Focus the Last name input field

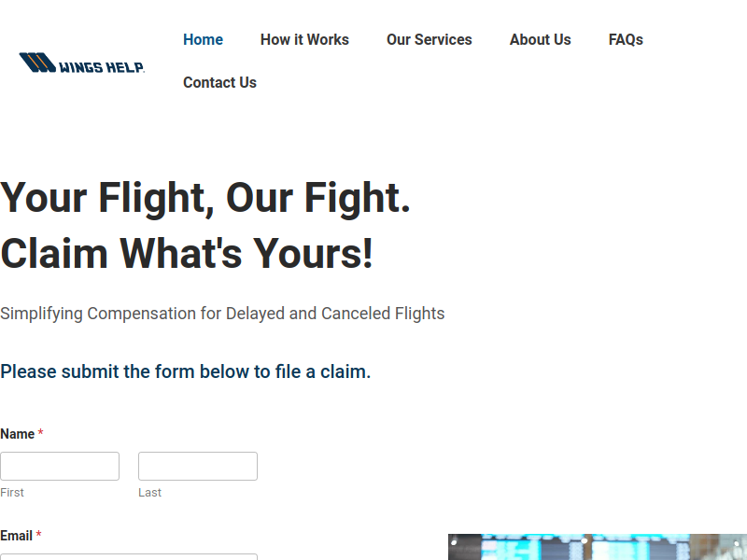click(x=198, y=466)
